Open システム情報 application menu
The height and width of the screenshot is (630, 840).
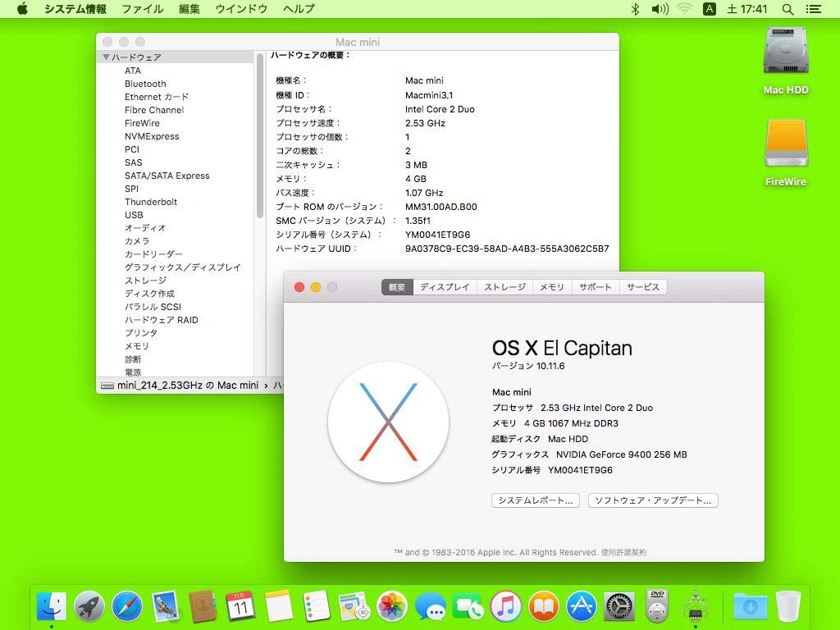tap(75, 9)
